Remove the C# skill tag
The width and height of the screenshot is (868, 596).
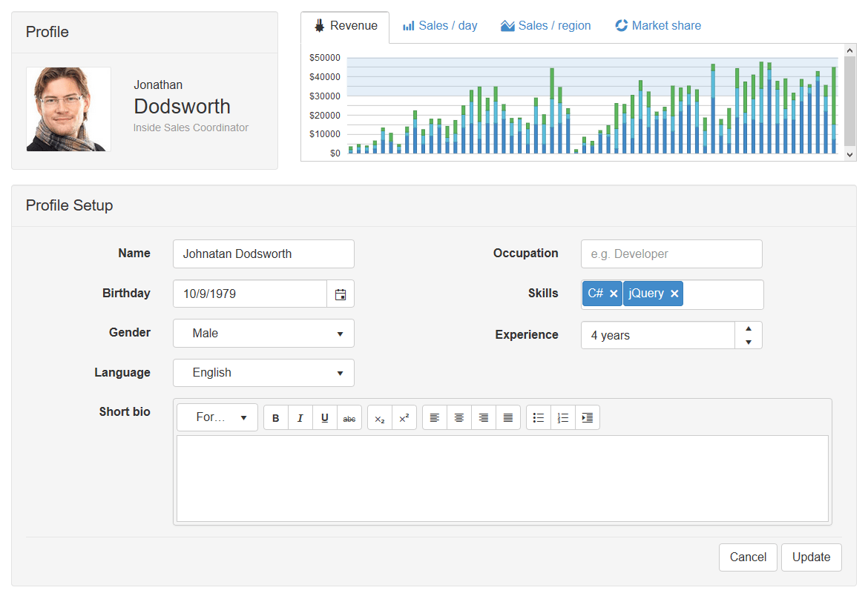point(614,294)
